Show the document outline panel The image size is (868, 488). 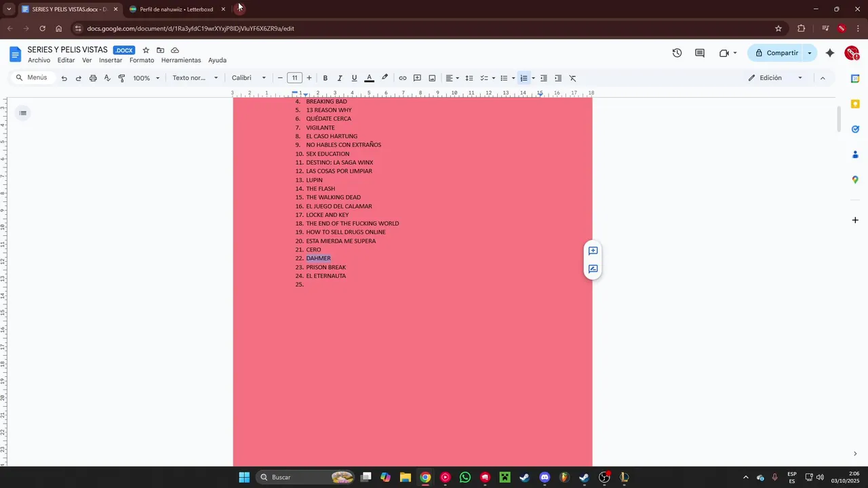[23, 113]
